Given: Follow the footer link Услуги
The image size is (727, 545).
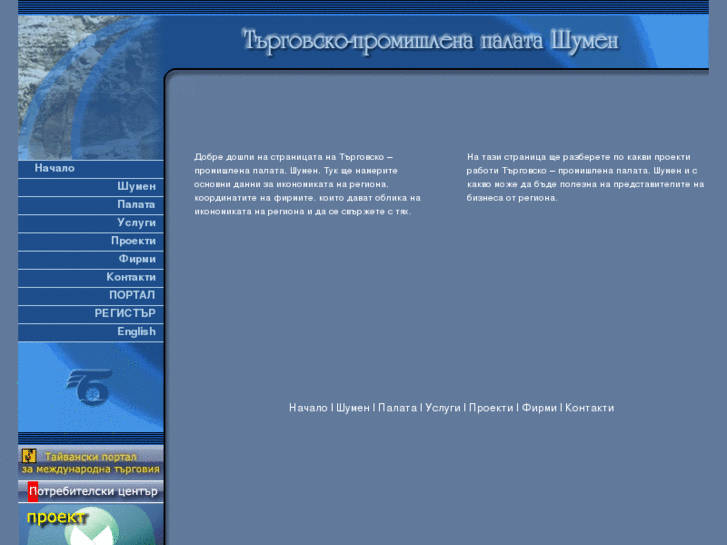Looking at the screenshot, I should [443, 408].
